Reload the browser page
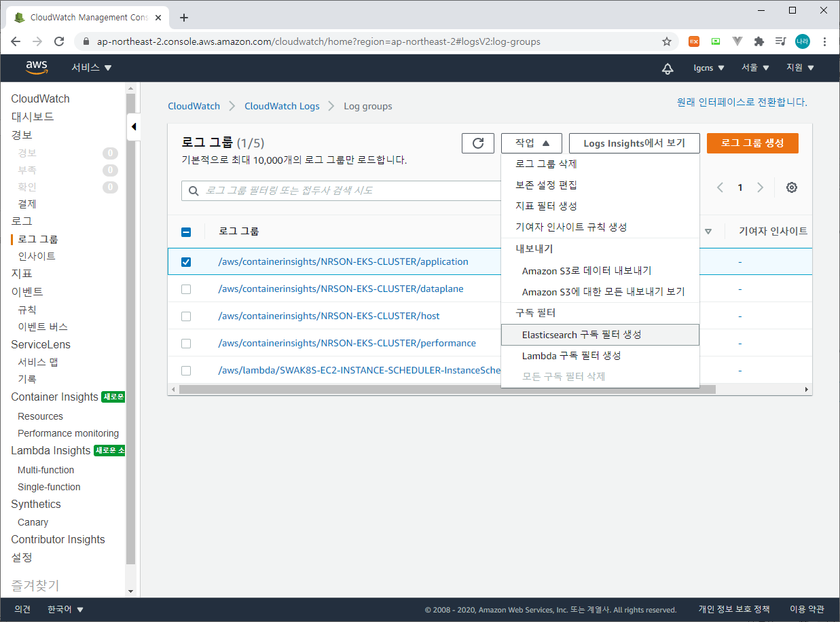840x622 pixels. pyautogui.click(x=59, y=41)
